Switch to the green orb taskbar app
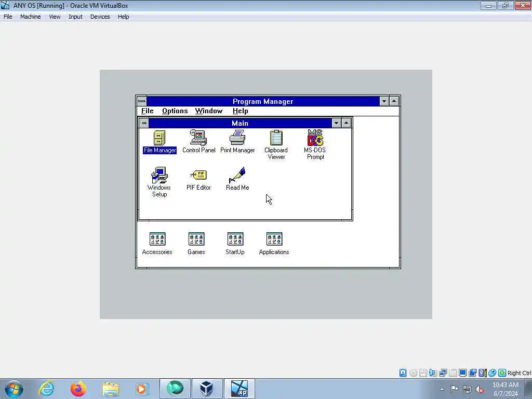Screen dimensions: 532x399 coord(175,389)
